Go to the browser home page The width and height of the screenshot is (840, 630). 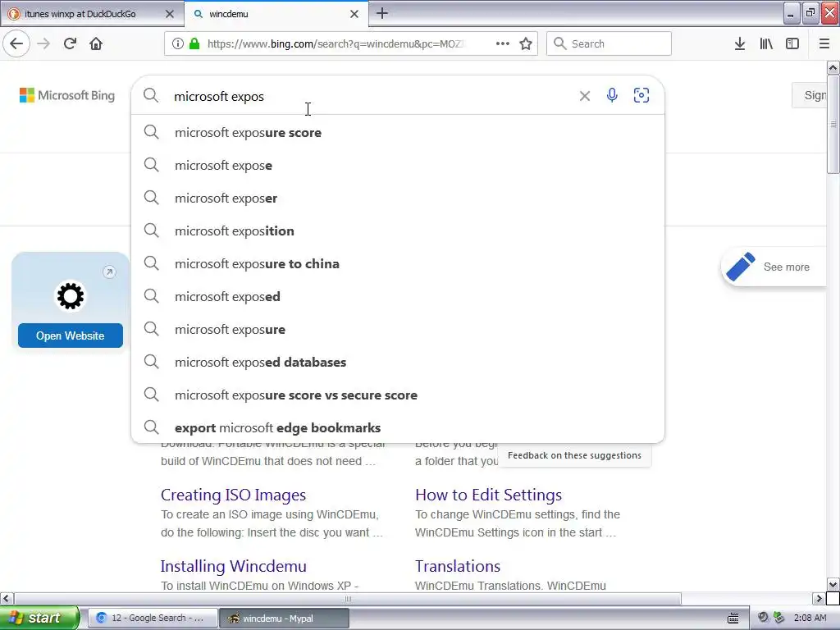(x=96, y=43)
